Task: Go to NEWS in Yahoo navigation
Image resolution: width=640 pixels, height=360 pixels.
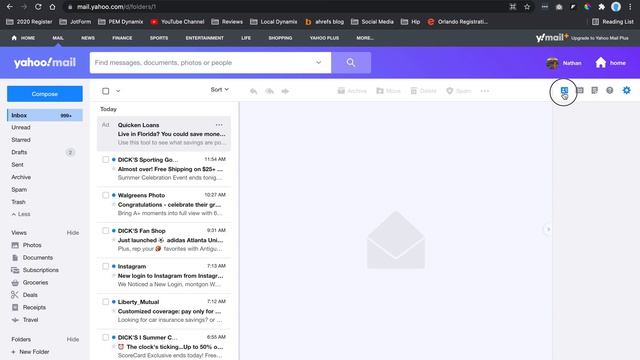Action: (x=88, y=38)
